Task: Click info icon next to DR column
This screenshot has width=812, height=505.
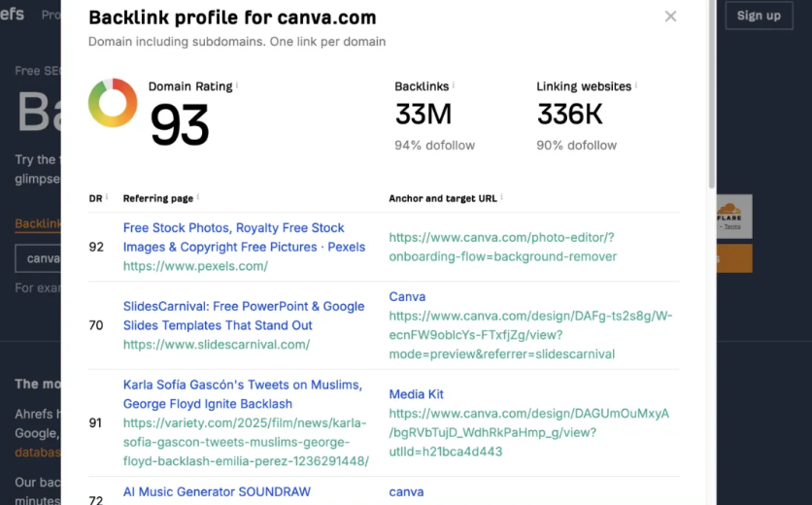Action: [x=107, y=197]
